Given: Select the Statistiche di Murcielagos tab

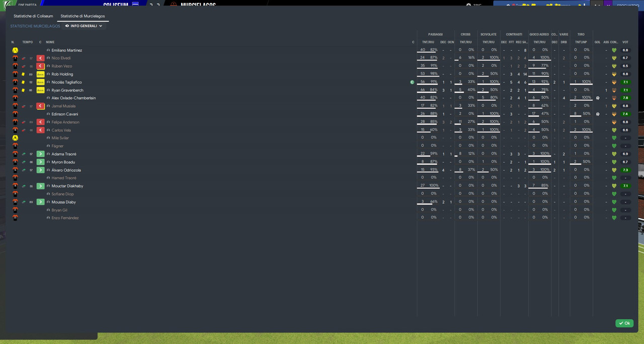Looking at the screenshot, I should 83,16.
